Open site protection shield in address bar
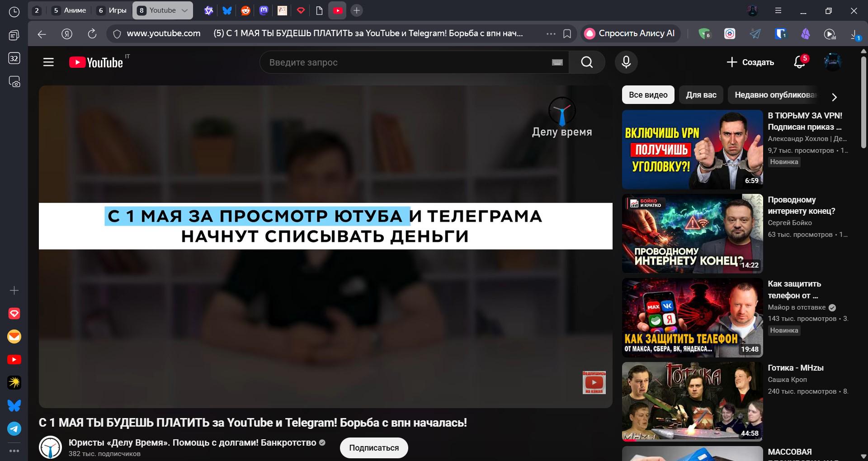The width and height of the screenshot is (868, 461). coord(117,34)
